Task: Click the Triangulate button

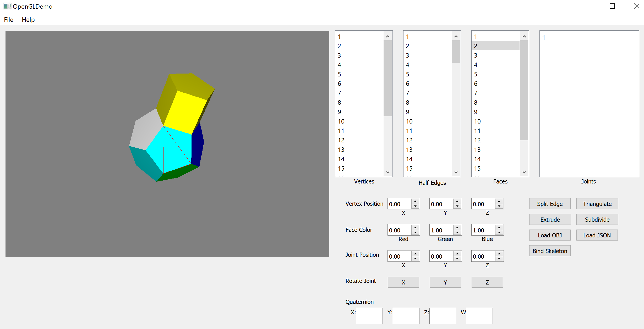Action: point(597,204)
